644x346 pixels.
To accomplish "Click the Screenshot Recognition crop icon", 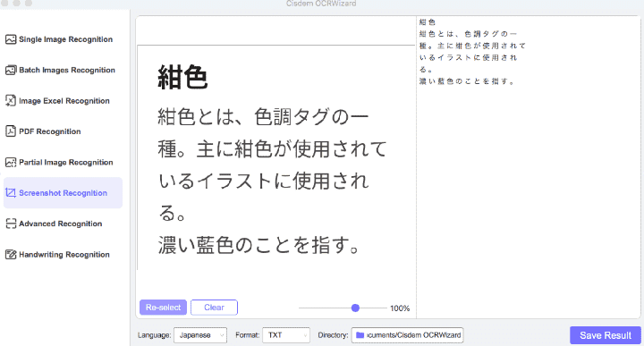I will pyautogui.click(x=11, y=193).
